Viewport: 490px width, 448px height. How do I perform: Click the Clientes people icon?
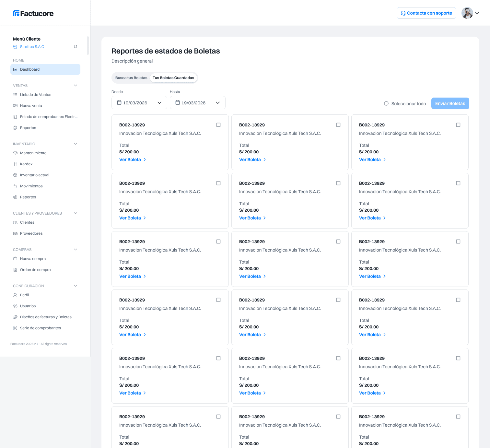tap(15, 222)
